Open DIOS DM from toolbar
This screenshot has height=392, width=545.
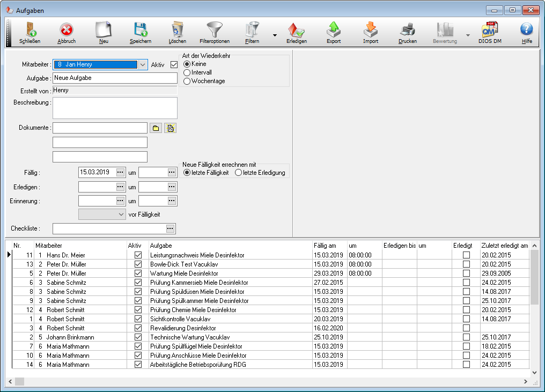490,30
